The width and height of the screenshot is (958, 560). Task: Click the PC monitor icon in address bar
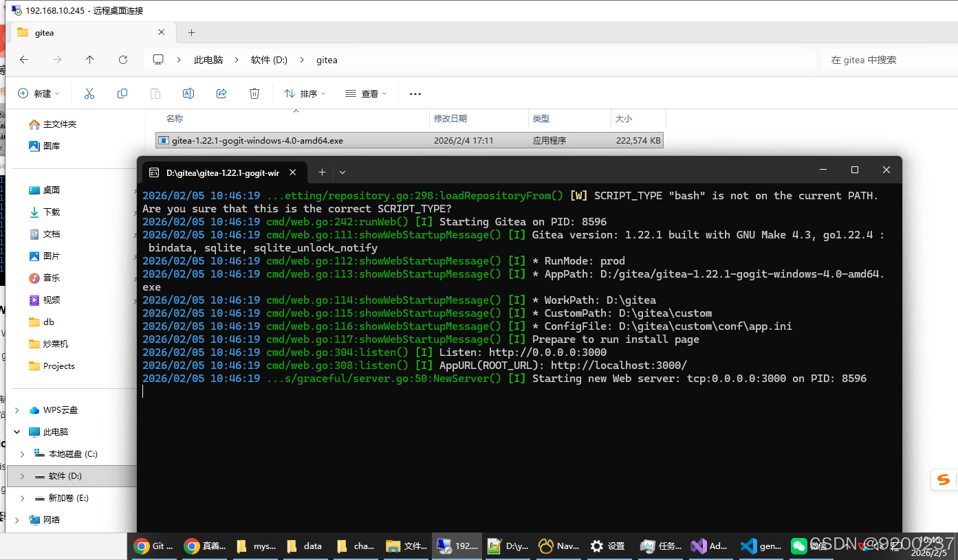tap(158, 60)
